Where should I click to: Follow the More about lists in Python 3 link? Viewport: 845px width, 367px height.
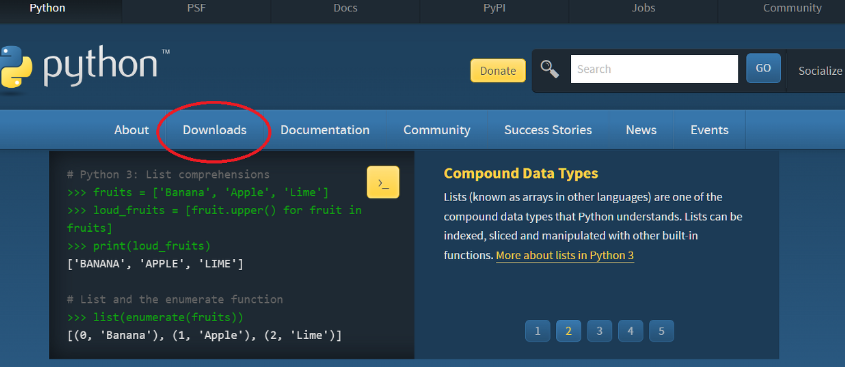[x=565, y=255]
